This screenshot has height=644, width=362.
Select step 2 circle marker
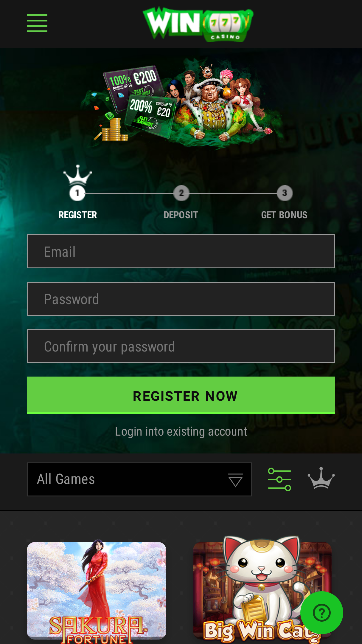click(x=181, y=193)
